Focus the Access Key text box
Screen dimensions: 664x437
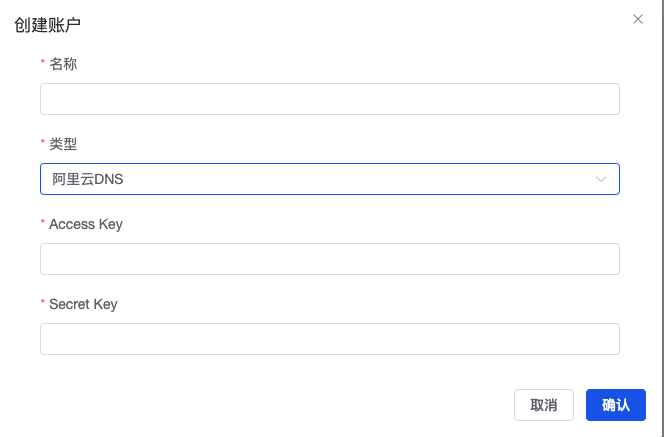329,259
